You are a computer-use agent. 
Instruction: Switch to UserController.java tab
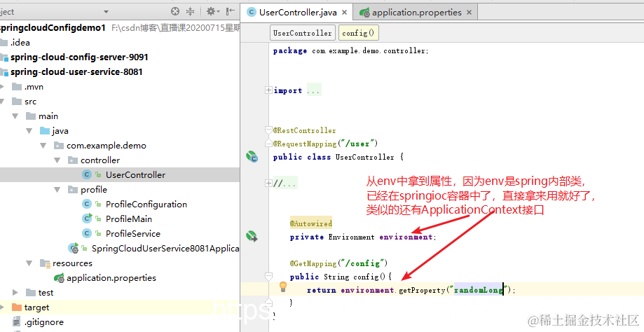click(x=298, y=13)
